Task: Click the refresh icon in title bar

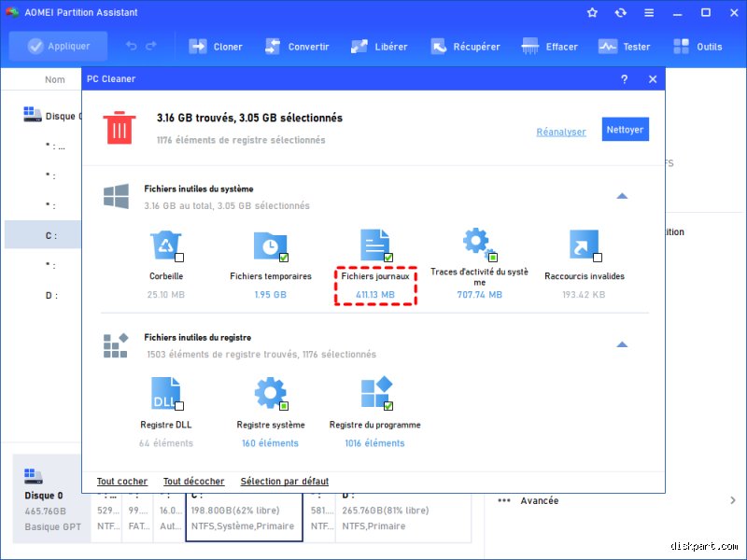Action: (620, 12)
